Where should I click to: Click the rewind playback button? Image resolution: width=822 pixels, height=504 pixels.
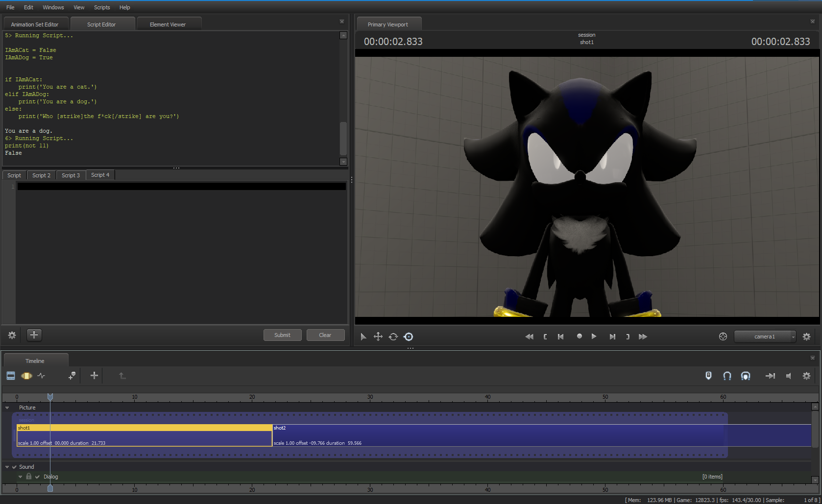click(529, 336)
